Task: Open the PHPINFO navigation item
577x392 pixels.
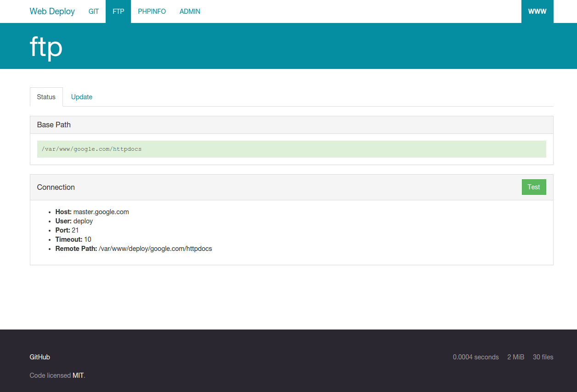Action: [152, 11]
